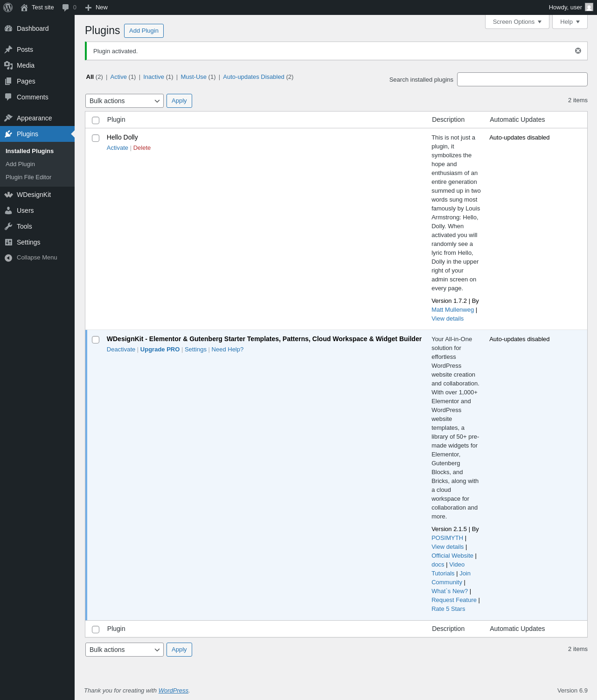Click the Media library sidebar icon
Image resolution: width=597 pixels, height=700 pixels.
pyautogui.click(x=8, y=65)
